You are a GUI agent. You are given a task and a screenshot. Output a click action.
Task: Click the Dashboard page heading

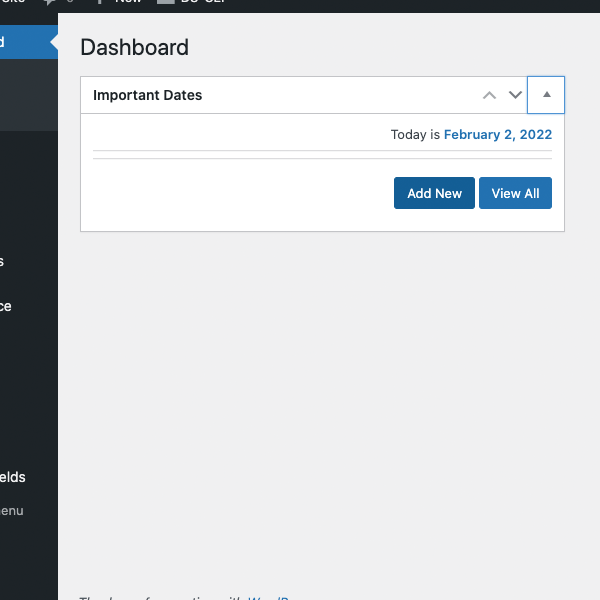click(134, 47)
